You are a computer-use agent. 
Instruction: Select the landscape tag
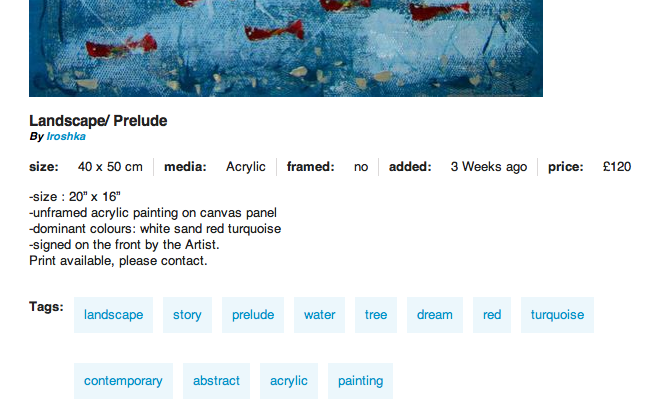point(113,315)
